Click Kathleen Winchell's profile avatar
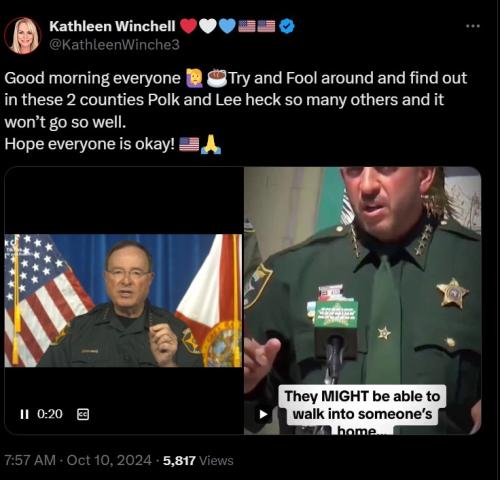500x480 pixels. tap(23, 35)
